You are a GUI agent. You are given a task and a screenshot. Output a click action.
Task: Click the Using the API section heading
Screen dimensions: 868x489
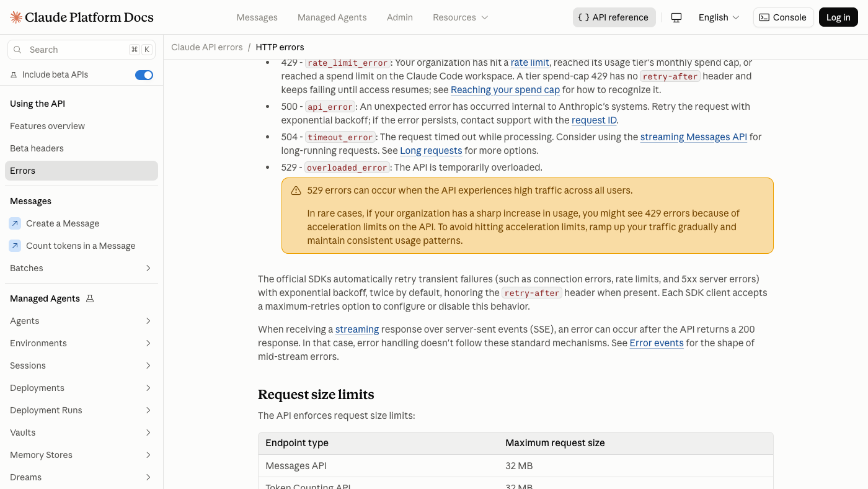tap(37, 104)
